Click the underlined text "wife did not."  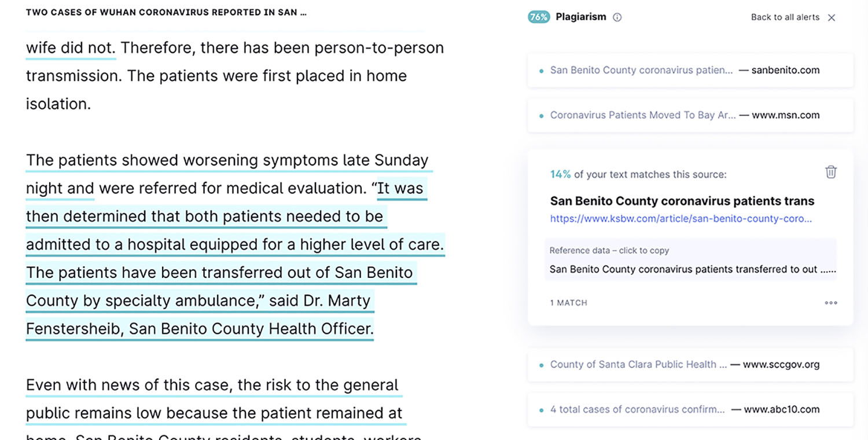pos(71,47)
